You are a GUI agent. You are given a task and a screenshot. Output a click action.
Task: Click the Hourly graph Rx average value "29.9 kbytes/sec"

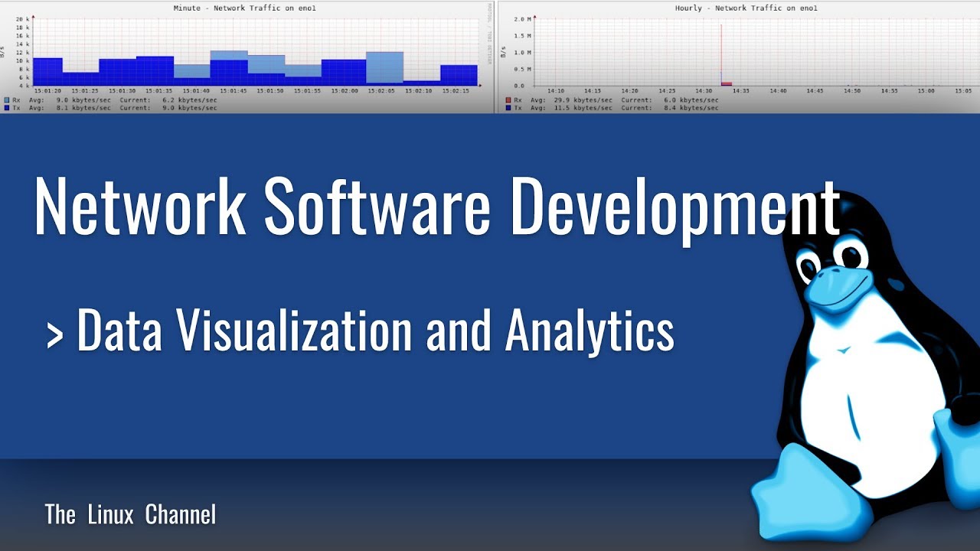click(x=582, y=100)
